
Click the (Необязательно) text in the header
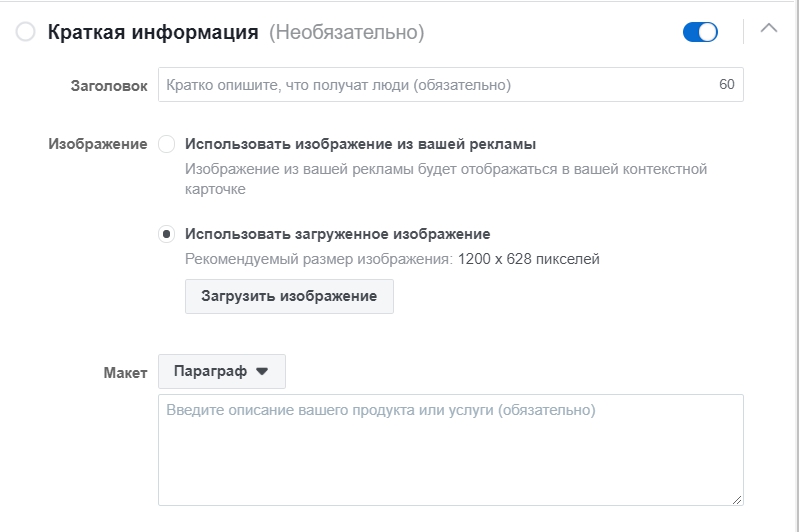click(x=346, y=33)
